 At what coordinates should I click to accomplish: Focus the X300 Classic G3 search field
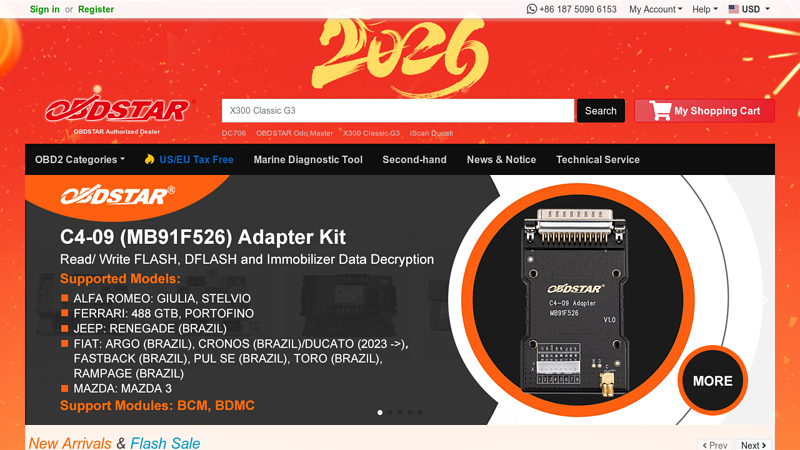point(398,111)
